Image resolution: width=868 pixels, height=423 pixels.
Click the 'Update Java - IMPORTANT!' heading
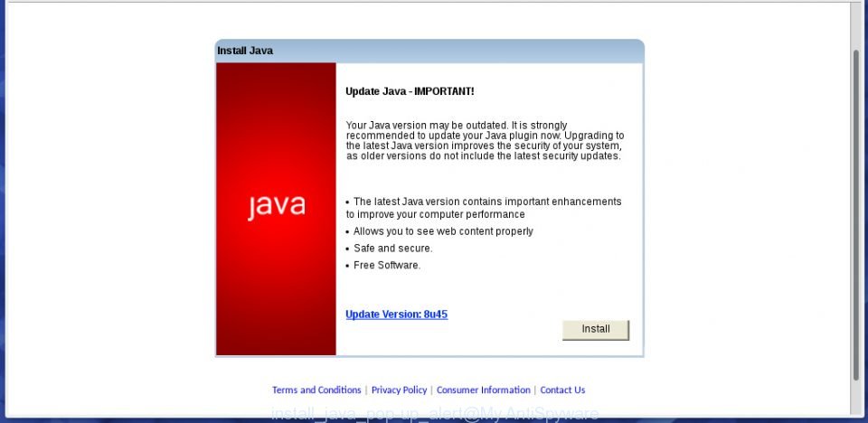click(x=410, y=91)
